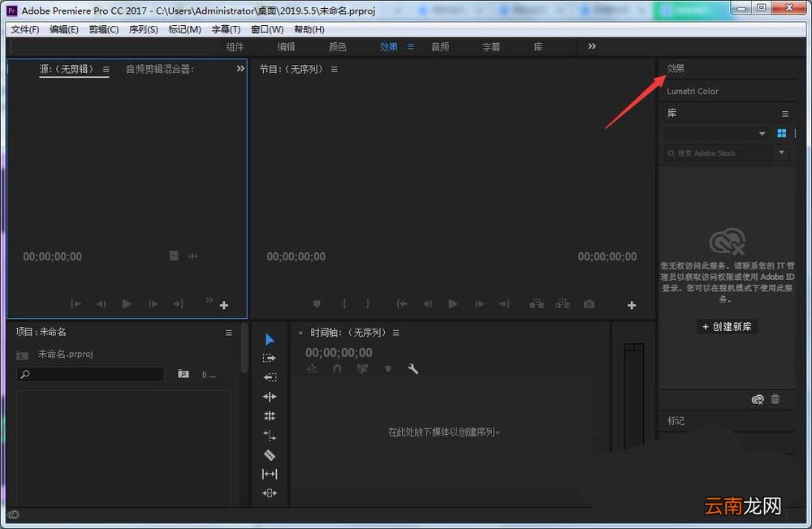Step forward one frame in Source monitor
Image resolution: width=812 pixels, height=529 pixels.
(153, 303)
